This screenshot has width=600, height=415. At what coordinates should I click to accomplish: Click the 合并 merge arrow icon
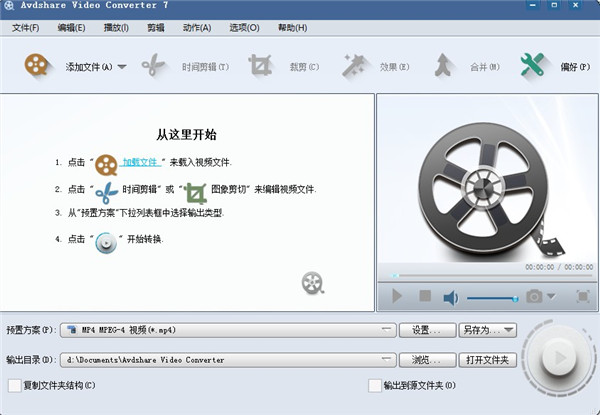pos(443,65)
